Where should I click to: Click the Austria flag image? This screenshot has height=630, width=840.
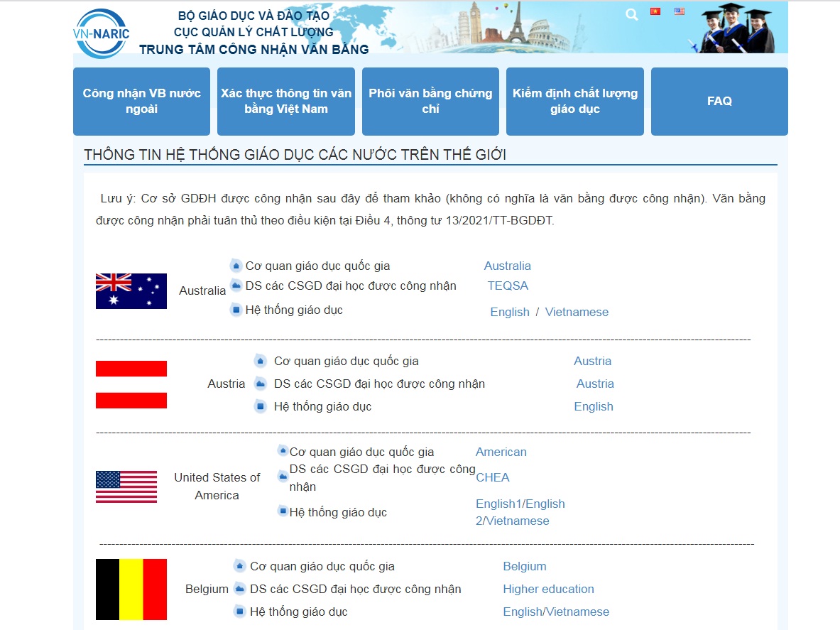click(x=131, y=384)
